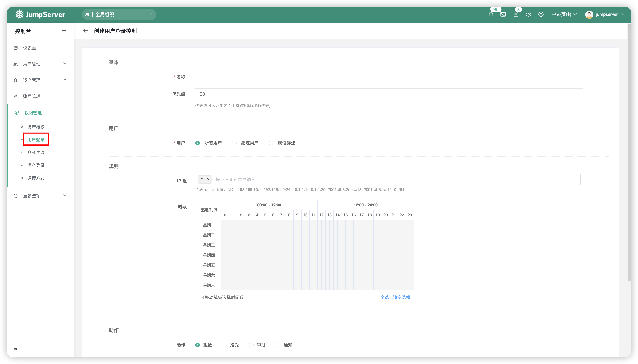Image resolution: width=638 pixels, height=364 pixels.
Task: Click the asset management layers icon
Action: [x=15, y=80]
